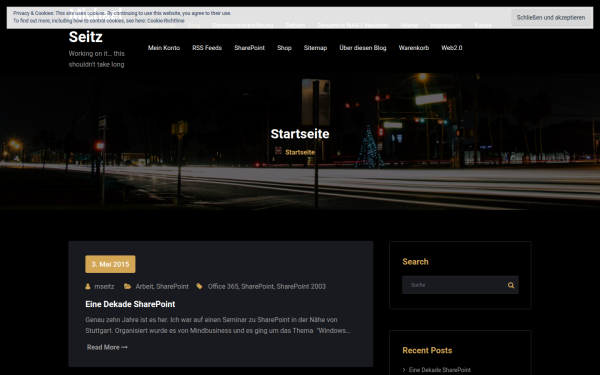Click the SharePoint tag between Office 365 and SharePoint 2003
Image resolution: width=600 pixels, height=375 pixels.
[x=258, y=286]
